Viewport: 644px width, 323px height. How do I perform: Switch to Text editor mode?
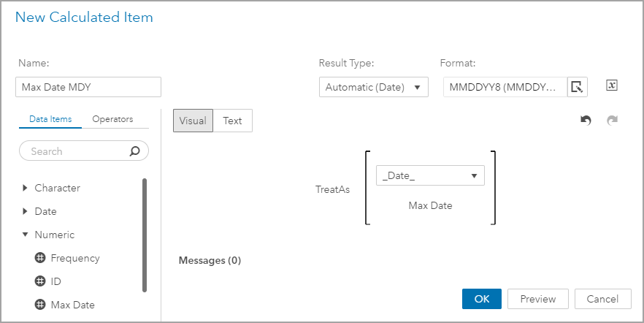point(232,121)
